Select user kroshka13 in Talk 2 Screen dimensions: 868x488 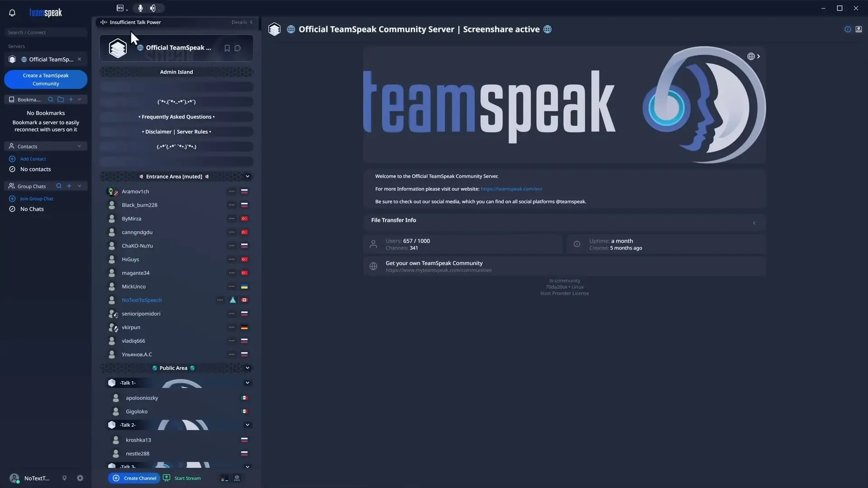pyautogui.click(x=138, y=440)
